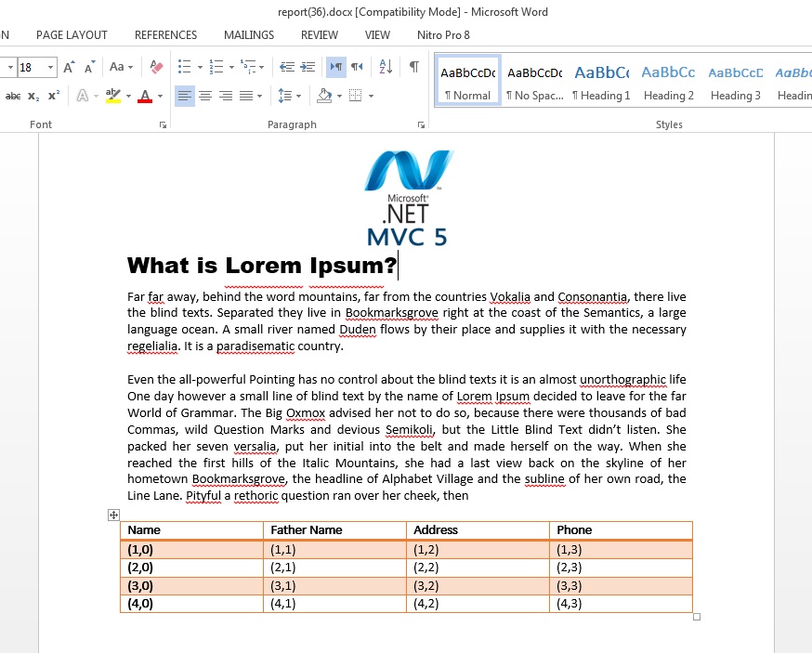Show or hide paragraph marks
Viewport: 812px width, 653px height.
(413, 66)
